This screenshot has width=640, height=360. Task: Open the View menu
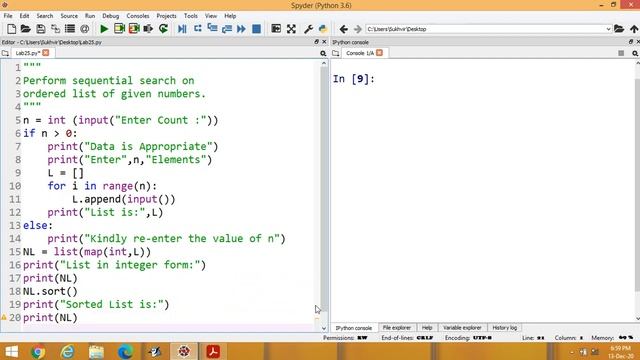[x=211, y=16]
